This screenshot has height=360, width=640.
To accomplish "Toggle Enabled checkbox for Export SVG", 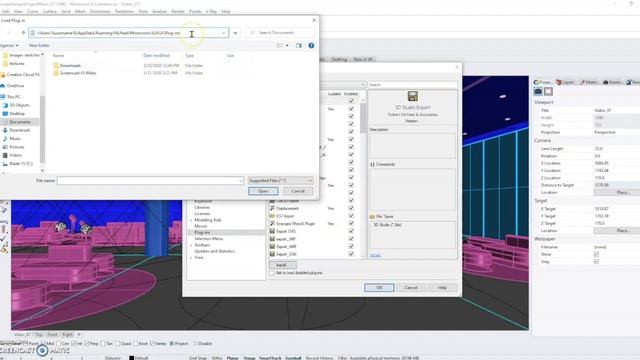I will coord(351,231).
